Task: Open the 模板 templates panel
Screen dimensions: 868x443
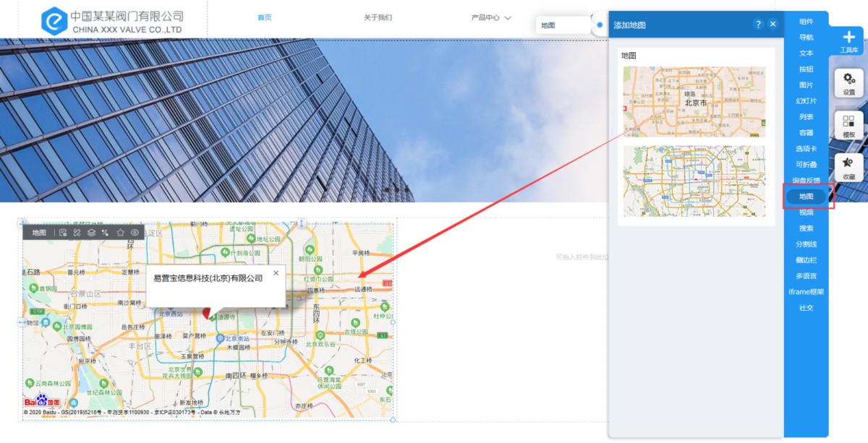Action: tap(848, 125)
